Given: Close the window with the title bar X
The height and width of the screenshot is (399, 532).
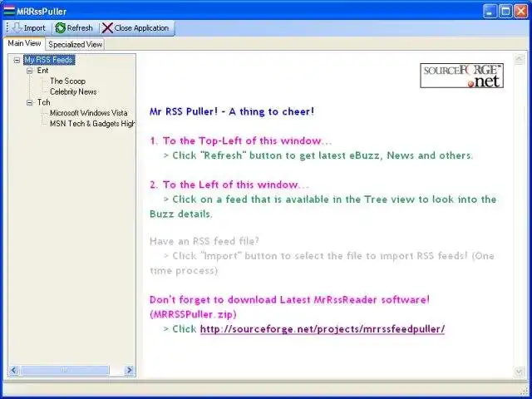Looking at the screenshot, I should (521, 11).
